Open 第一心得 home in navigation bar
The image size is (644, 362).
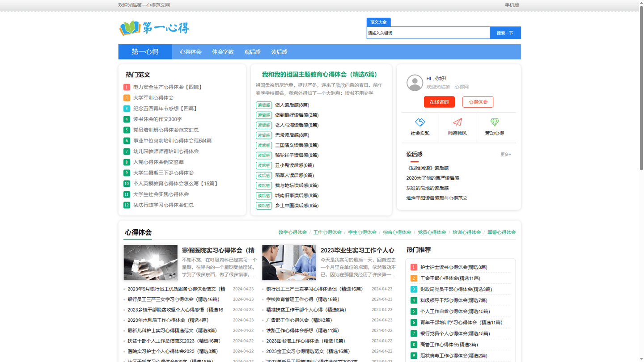(145, 52)
